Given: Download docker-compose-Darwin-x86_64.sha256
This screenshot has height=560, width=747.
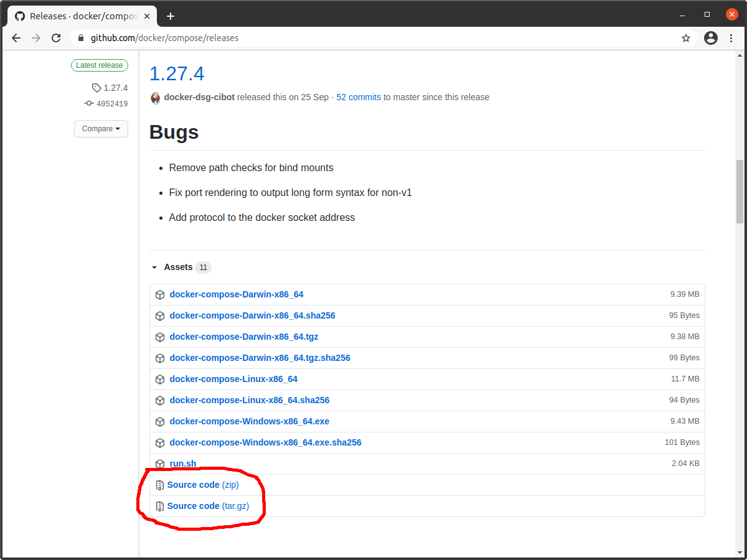Looking at the screenshot, I should click(253, 315).
